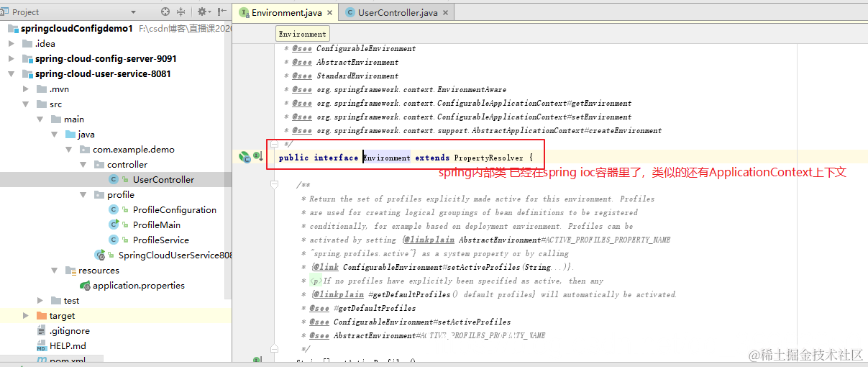
Task: Click the Spring leaf icon on application.properties
Action: (86, 286)
